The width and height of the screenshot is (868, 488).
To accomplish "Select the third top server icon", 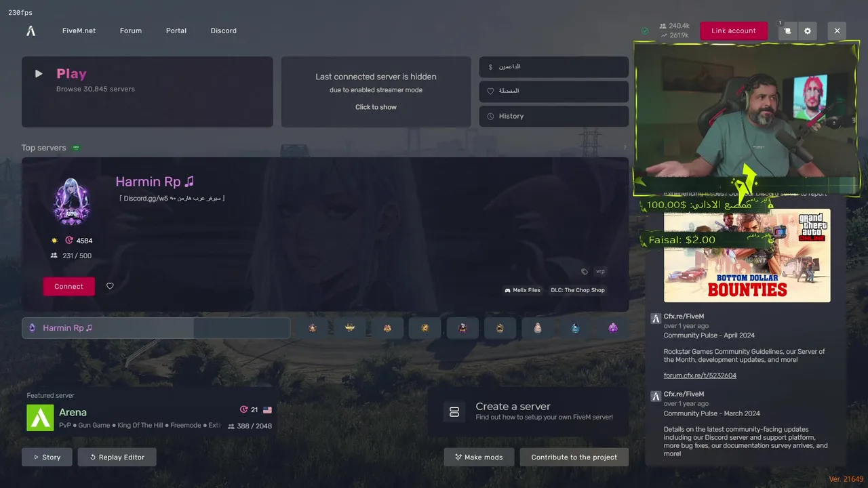I will (x=387, y=328).
